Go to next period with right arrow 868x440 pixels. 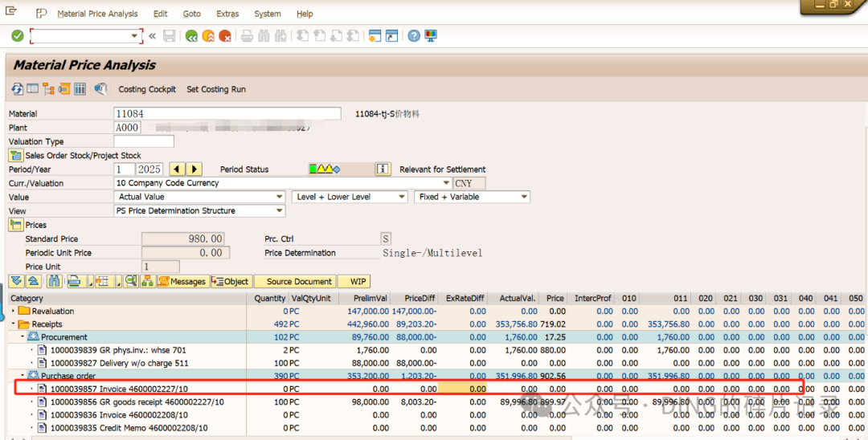[194, 169]
